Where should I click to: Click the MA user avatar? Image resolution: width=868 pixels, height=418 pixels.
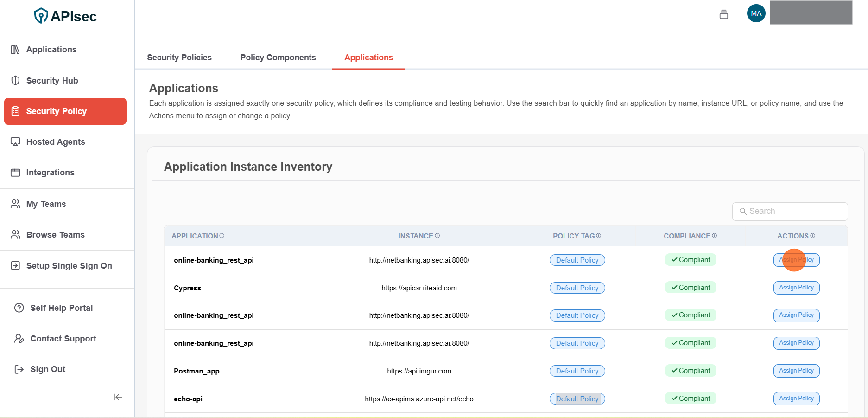coord(756,13)
